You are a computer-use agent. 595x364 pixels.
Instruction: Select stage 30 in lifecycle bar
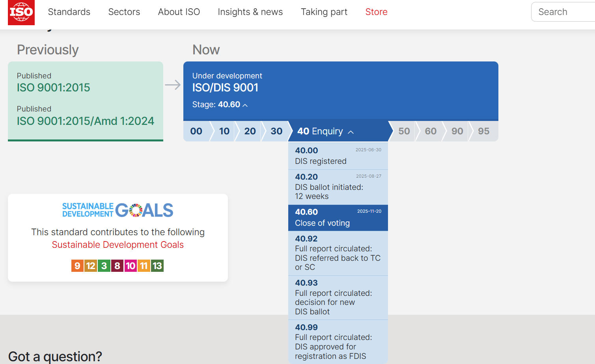pyautogui.click(x=276, y=131)
